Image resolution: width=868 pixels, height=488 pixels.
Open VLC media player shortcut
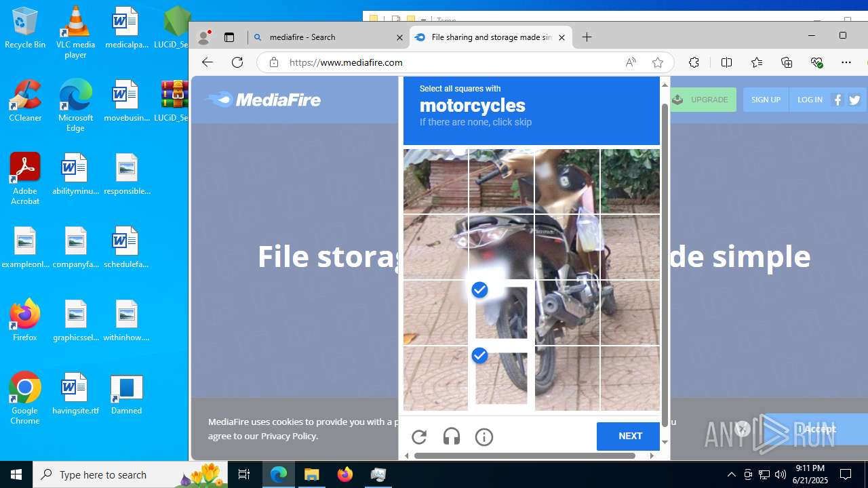click(x=75, y=33)
